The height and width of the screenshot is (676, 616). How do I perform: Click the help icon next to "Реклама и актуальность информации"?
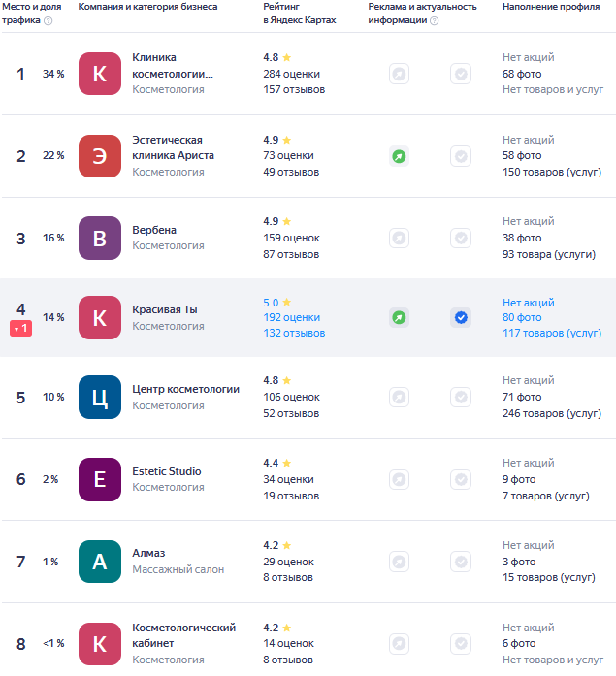(x=435, y=20)
